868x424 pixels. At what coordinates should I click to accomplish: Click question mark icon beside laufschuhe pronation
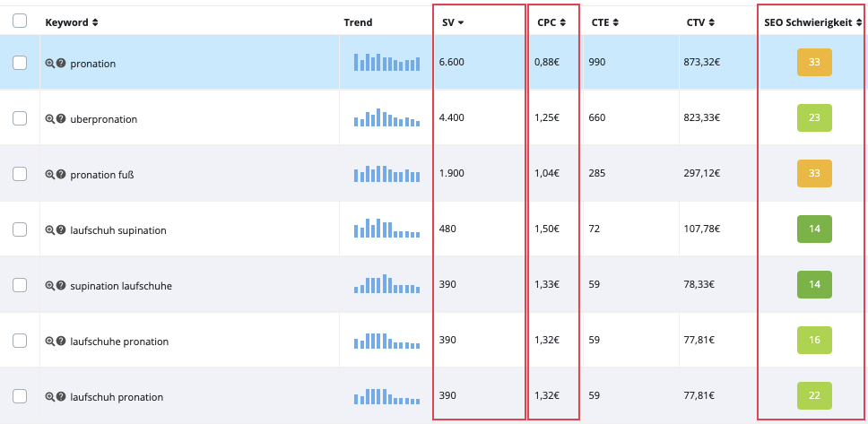61,342
